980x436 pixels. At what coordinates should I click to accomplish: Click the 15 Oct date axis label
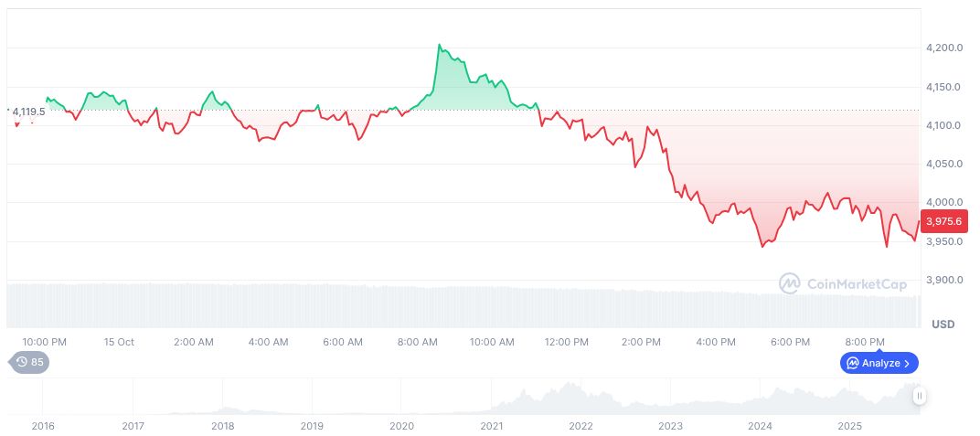click(x=119, y=342)
